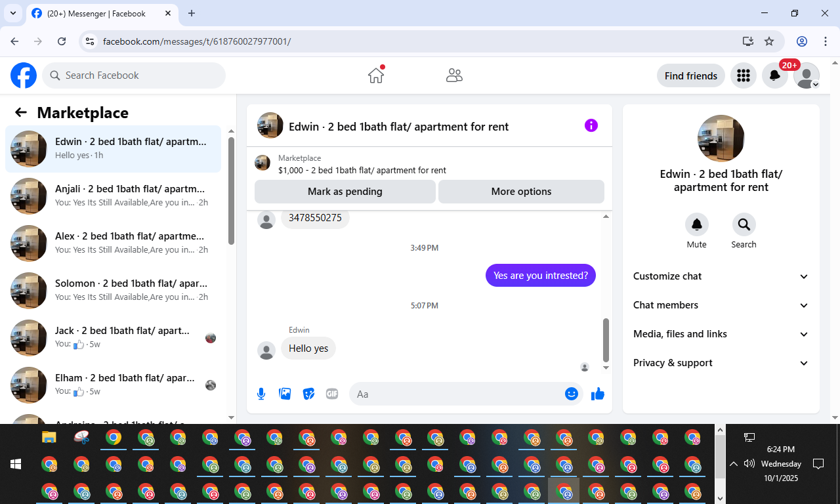Click the listing photo in the right panel
The image size is (840, 504).
point(721,138)
